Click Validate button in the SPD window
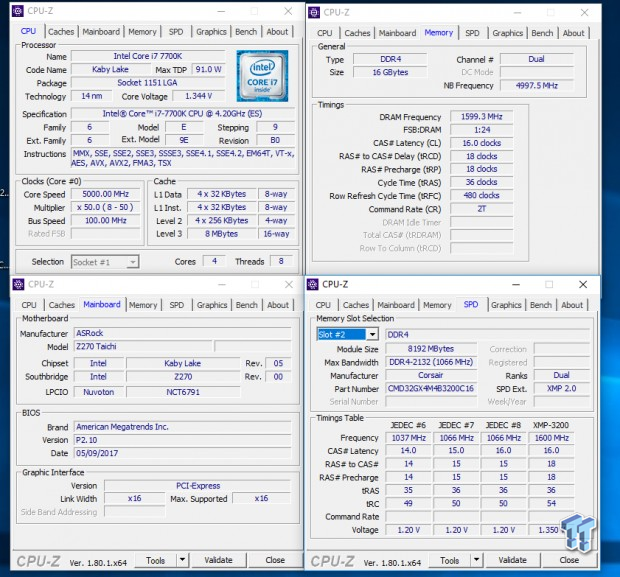The width and height of the screenshot is (620, 577). (x=512, y=560)
